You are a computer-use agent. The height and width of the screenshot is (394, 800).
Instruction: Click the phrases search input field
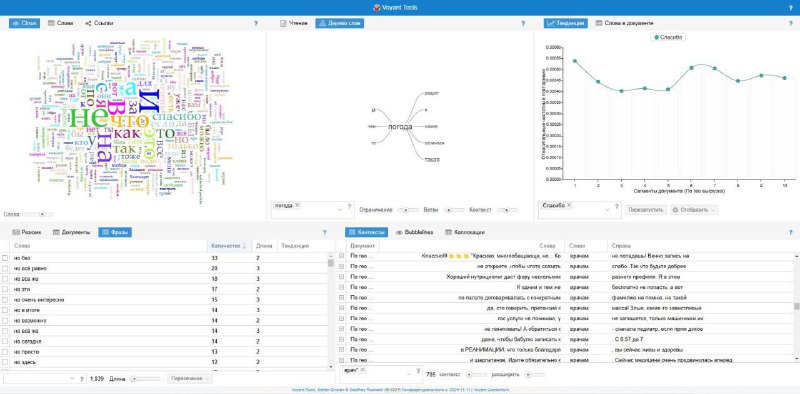point(38,379)
